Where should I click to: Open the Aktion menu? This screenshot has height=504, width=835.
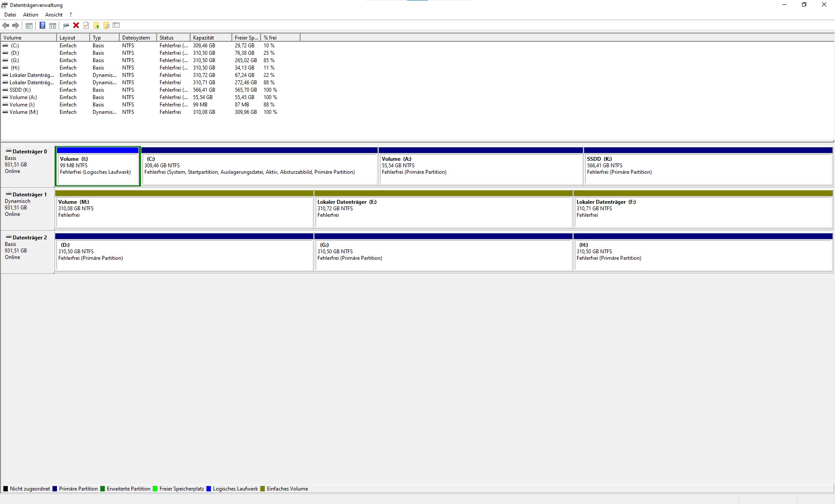(30, 15)
